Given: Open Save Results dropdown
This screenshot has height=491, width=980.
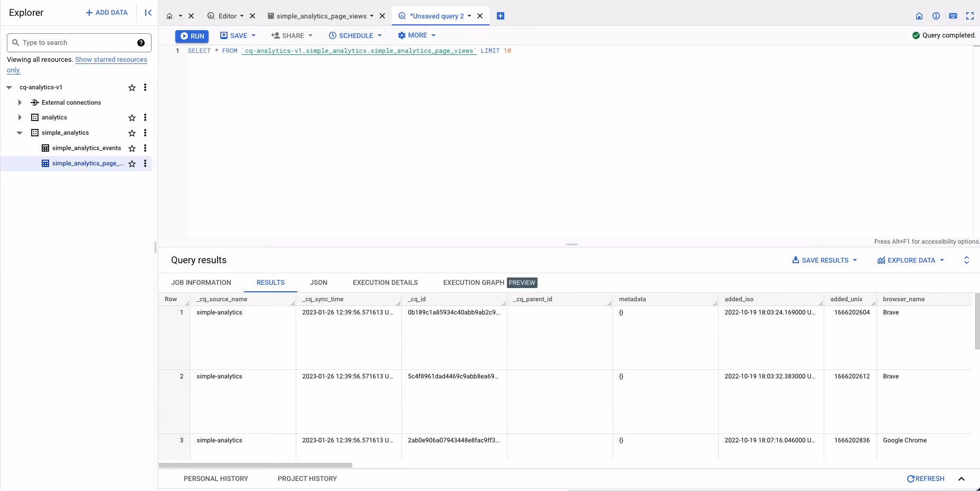Looking at the screenshot, I should click(824, 261).
